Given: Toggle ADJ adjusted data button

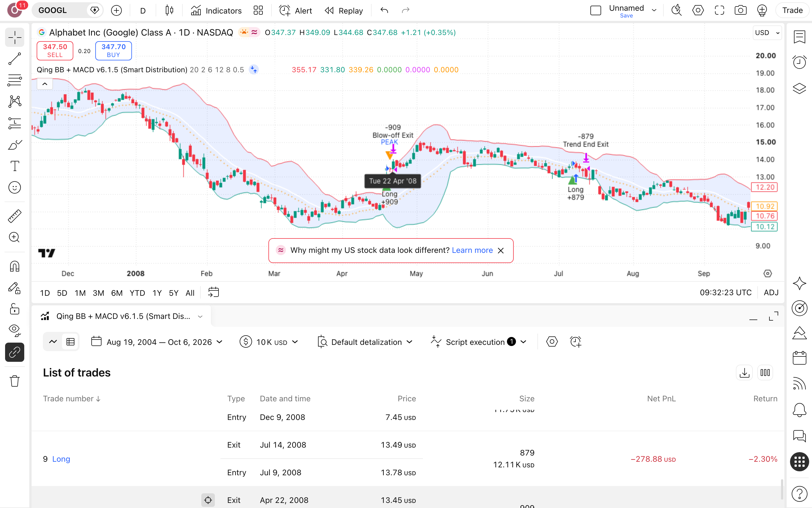Looking at the screenshot, I should tap(771, 293).
